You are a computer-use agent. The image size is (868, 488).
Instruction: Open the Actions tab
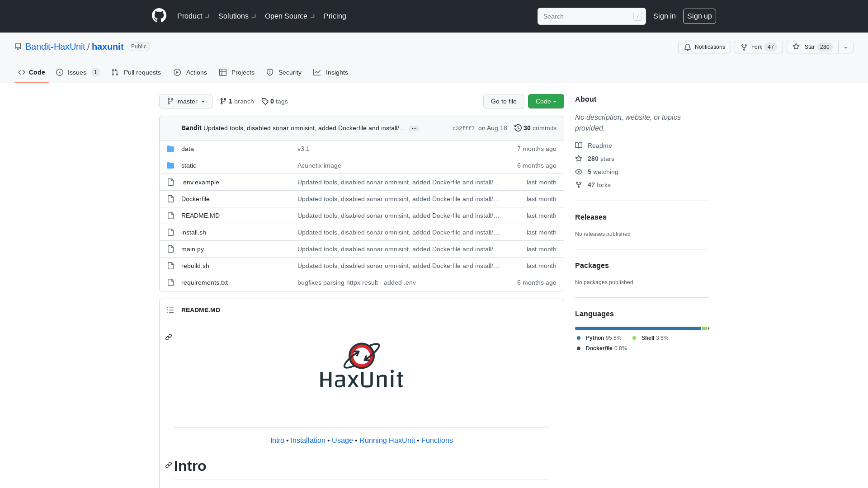coord(190,72)
